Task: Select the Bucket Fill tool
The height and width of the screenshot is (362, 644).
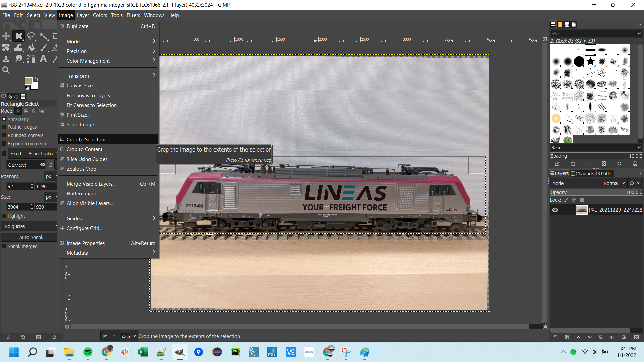Action: (31, 48)
